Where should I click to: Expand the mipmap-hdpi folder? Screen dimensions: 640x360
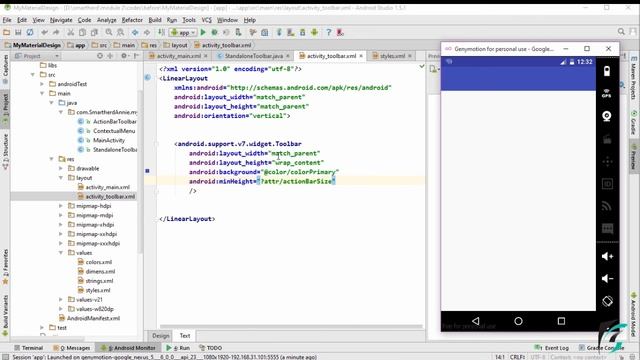click(61, 206)
